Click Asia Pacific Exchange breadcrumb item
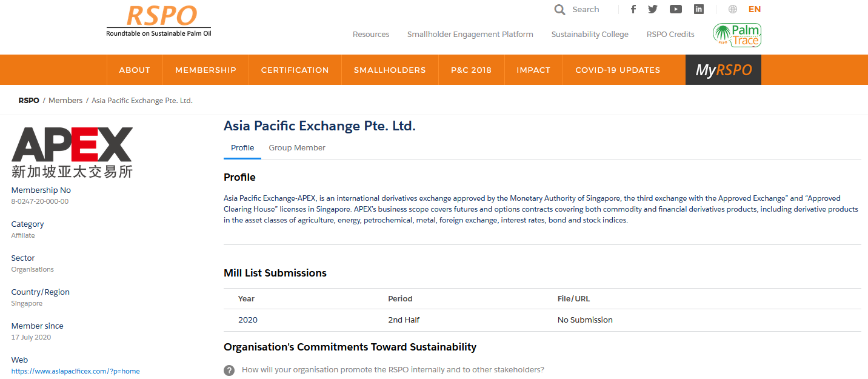Viewport: 868px width, 379px height. point(142,100)
